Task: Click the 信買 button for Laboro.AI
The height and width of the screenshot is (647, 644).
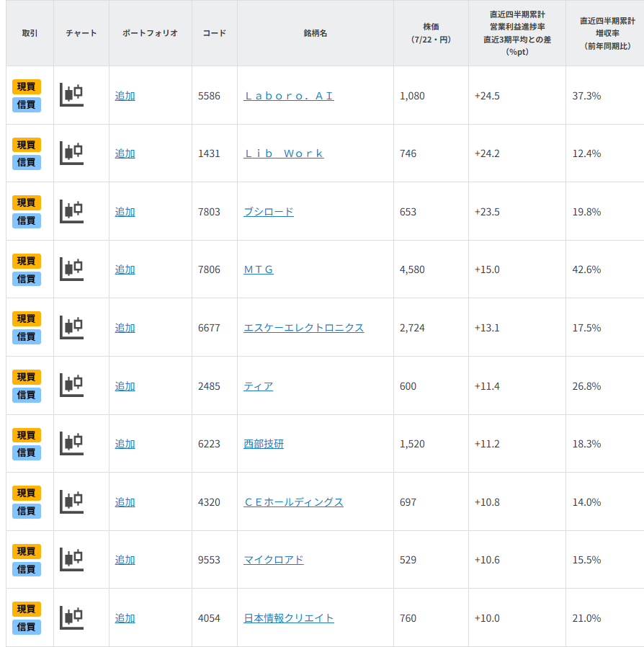Action: click(x=27, y=104)
